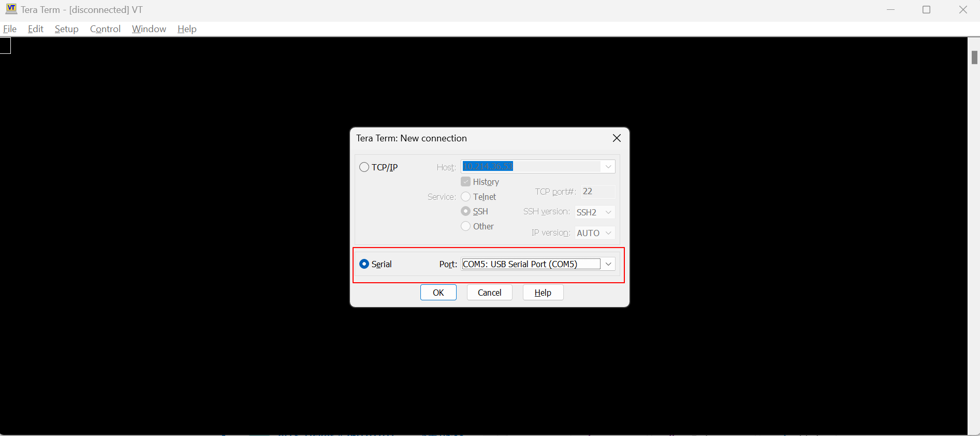Open the Edit menu

36,29
